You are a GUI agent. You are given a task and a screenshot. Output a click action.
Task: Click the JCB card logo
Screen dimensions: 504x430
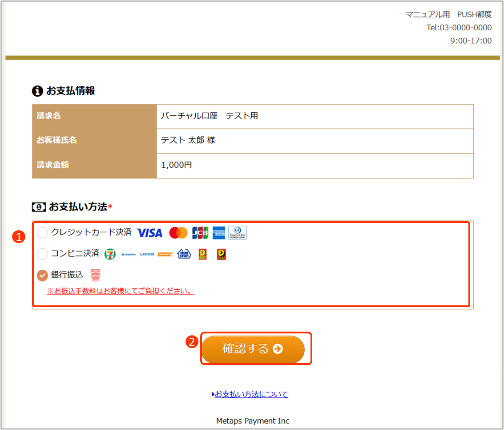(x=200, y=233)
